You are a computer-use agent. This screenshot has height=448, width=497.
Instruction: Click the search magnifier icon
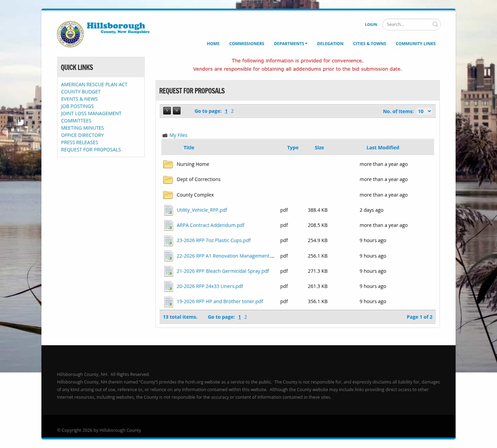point(435,24)
